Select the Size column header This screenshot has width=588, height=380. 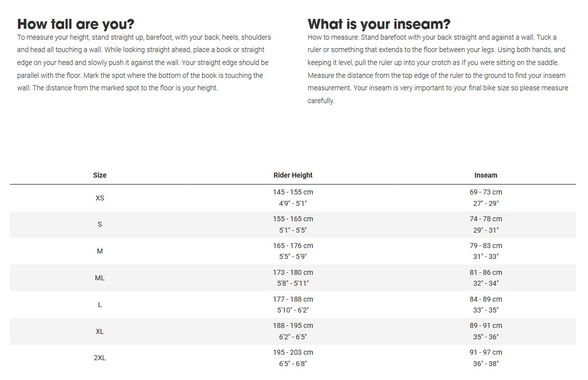tap(100, 175)
